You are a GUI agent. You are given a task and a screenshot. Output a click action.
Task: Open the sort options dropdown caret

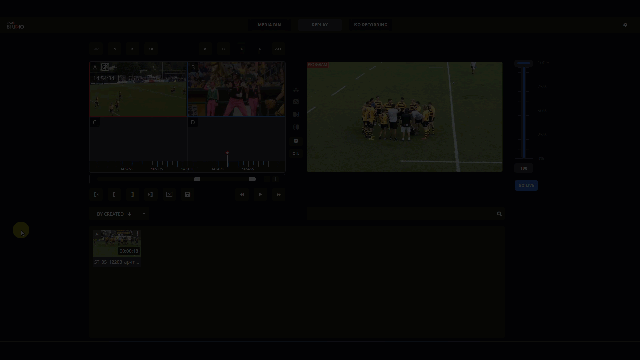click(144, 214)
